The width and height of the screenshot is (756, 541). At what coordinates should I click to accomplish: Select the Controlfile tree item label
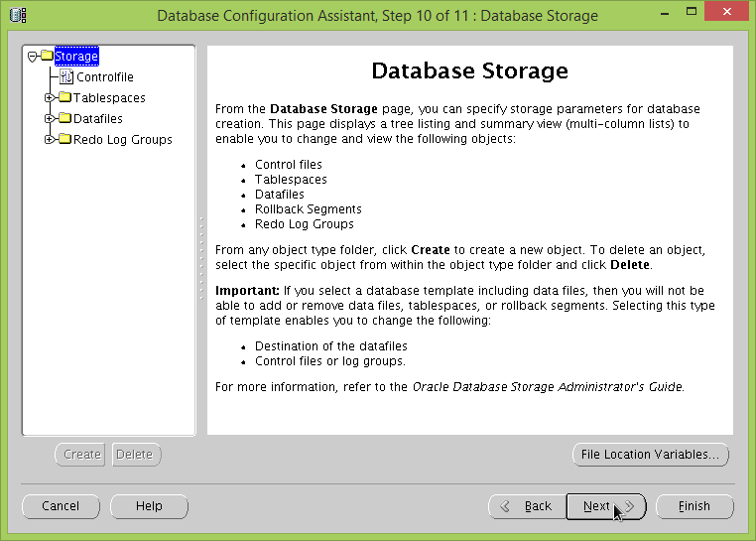105,77
